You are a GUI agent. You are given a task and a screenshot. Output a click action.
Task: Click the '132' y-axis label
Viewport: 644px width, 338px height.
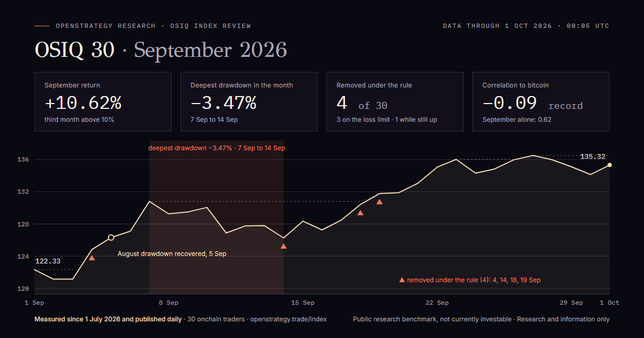[x=23, y=192]
